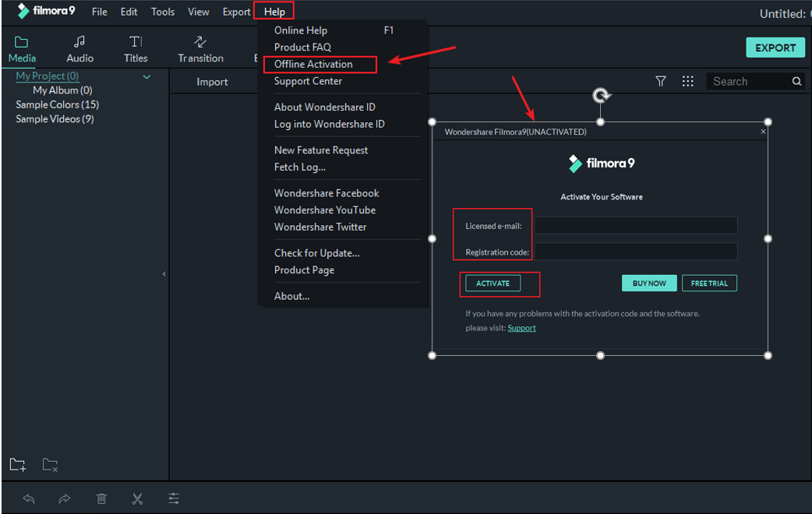Click the EXPORT button

click(775, 48)
